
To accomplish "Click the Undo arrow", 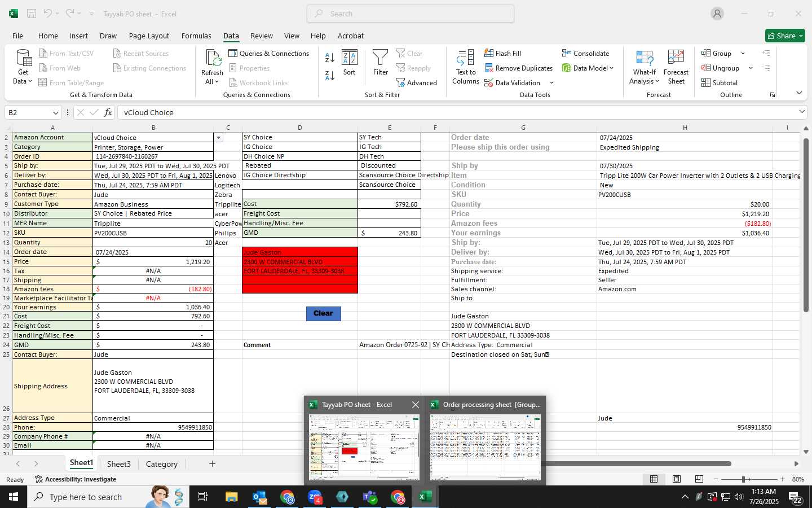I will tap(48, 14).
